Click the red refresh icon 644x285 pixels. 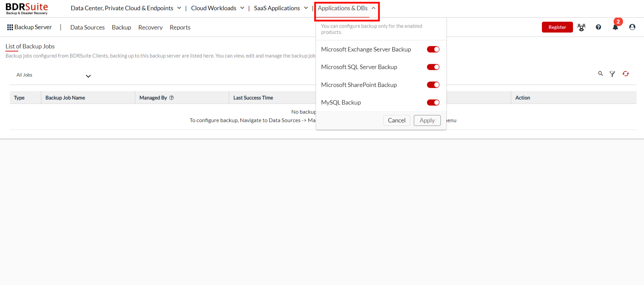[625, 73]
